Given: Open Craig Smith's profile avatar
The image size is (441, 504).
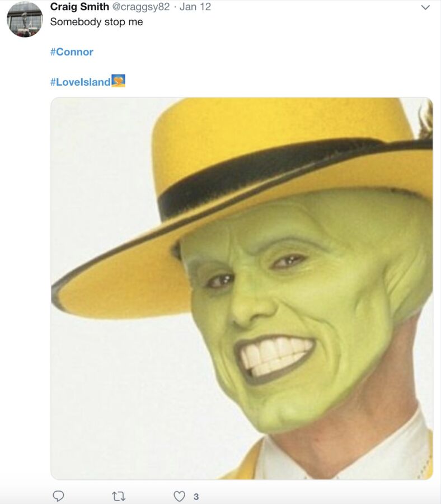Looking at the screenshot, I should coord(25,19).
